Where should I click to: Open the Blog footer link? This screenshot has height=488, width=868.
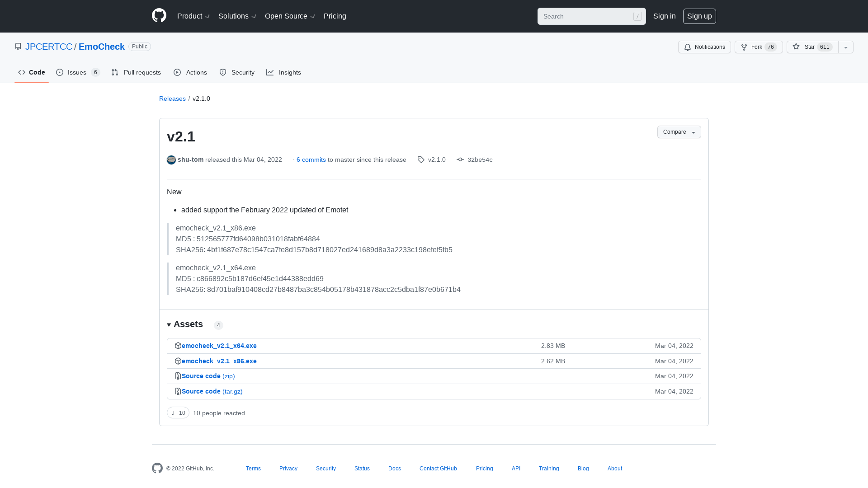click(x=583, y=469)
